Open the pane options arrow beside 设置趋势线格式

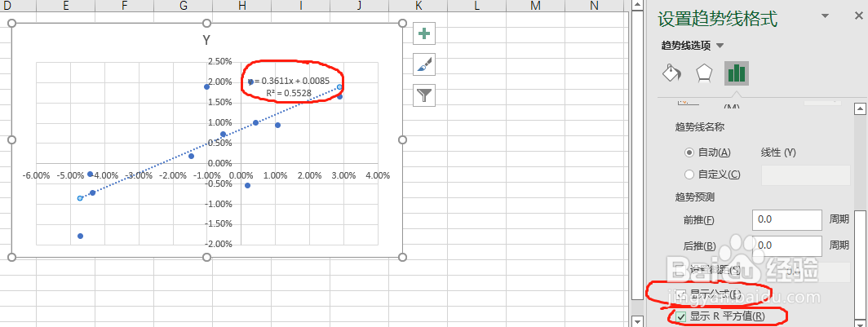coord(826,17)
